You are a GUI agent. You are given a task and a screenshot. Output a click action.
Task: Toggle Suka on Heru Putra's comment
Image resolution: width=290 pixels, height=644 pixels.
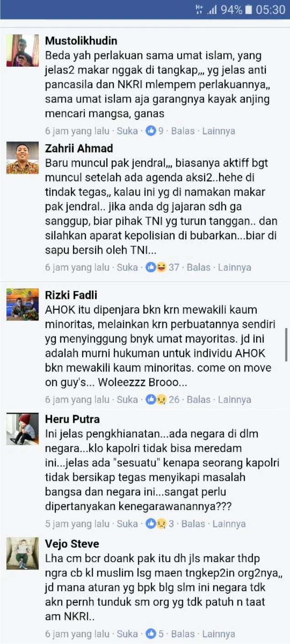(x=127, y=524)
